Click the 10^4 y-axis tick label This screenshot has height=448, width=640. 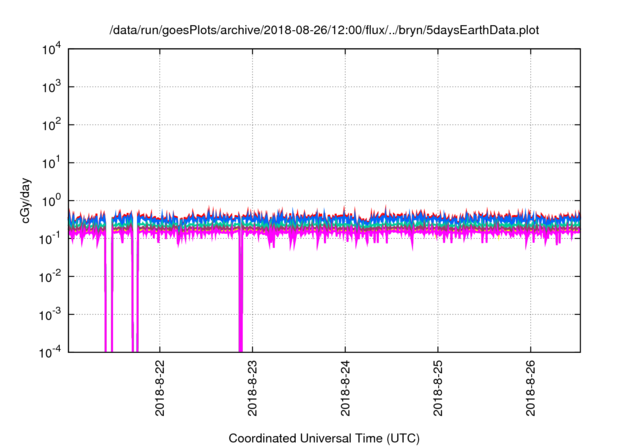(51, 49)
